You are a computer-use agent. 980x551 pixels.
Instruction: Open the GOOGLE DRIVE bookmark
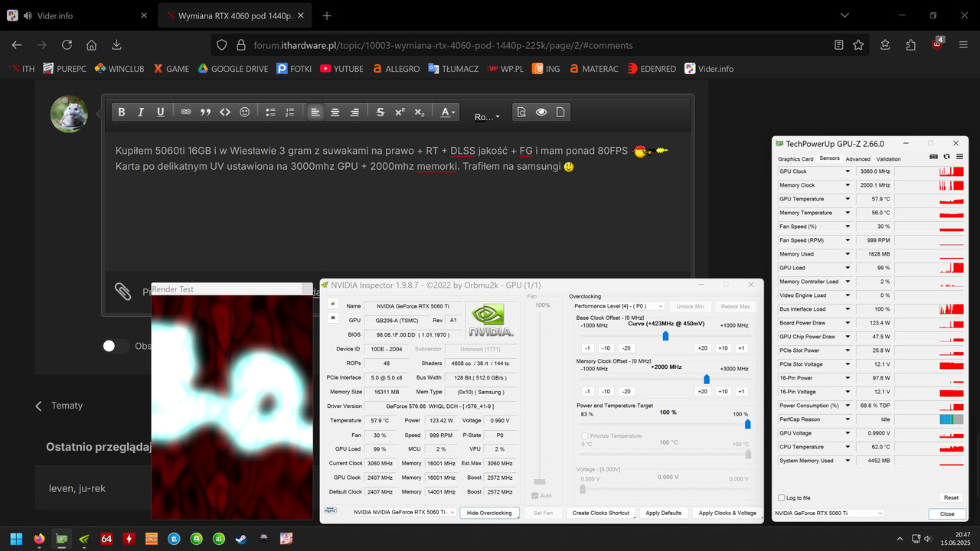[233, 68]
